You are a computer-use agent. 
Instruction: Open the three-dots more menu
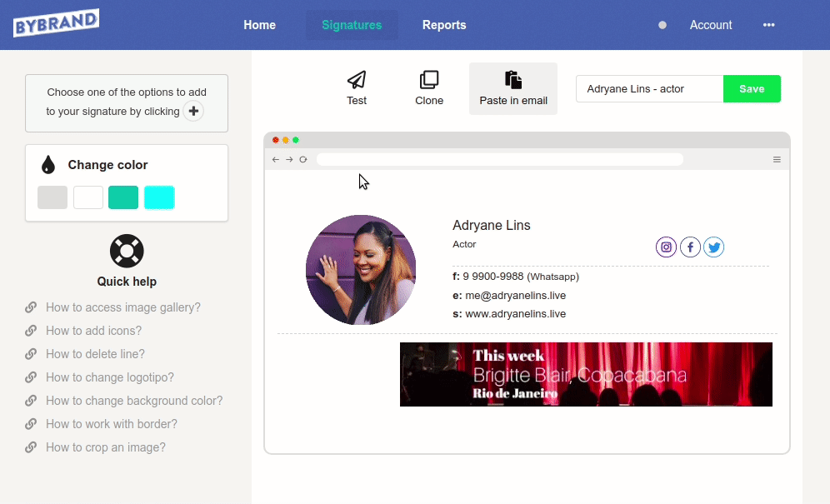[768, 25]
